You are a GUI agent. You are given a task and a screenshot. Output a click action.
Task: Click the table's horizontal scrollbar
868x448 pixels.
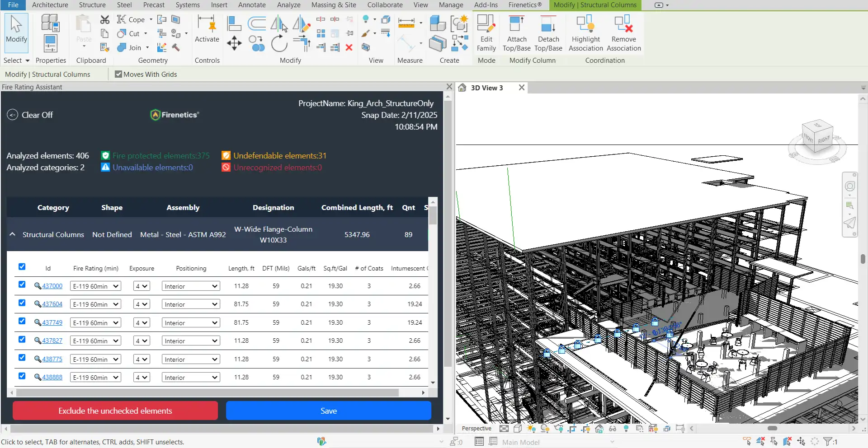click(208, 392)
